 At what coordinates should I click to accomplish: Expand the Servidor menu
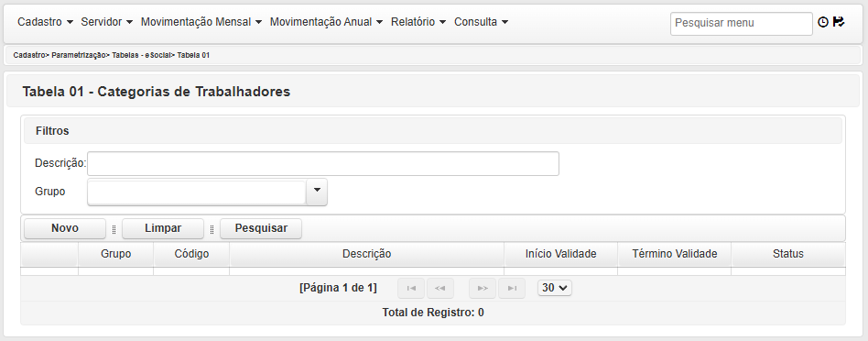(107, 22)
